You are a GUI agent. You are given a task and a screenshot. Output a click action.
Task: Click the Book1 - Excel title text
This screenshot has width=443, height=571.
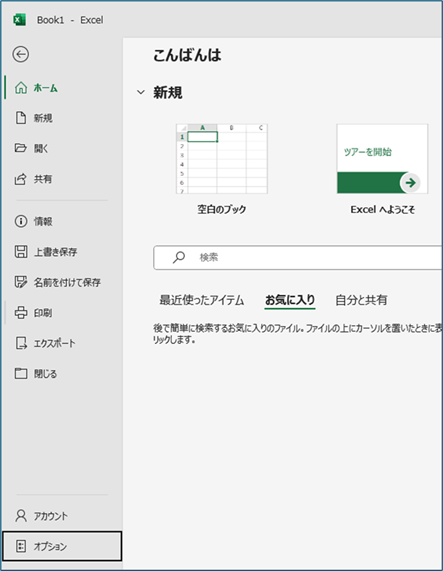70,20
